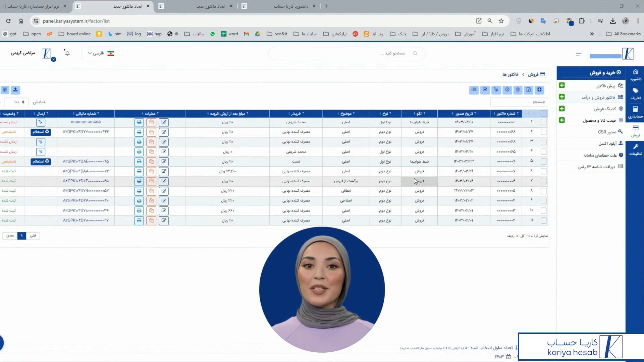Tick the select-all checkbox in table header

[x=544, y=113]
